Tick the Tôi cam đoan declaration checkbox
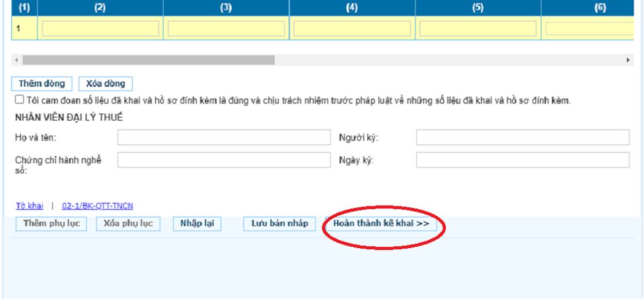The image size is (644, 299). click(19, 100)
